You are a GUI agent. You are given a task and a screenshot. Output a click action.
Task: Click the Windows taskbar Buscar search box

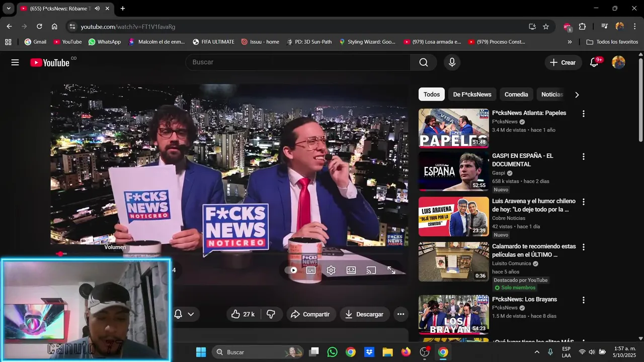(258, 352)
